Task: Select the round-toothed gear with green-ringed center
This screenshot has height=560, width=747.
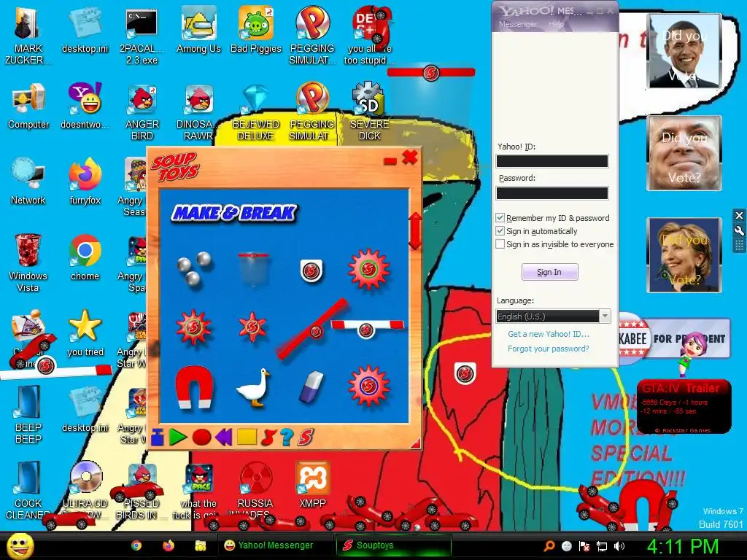Action: point(369,269)
